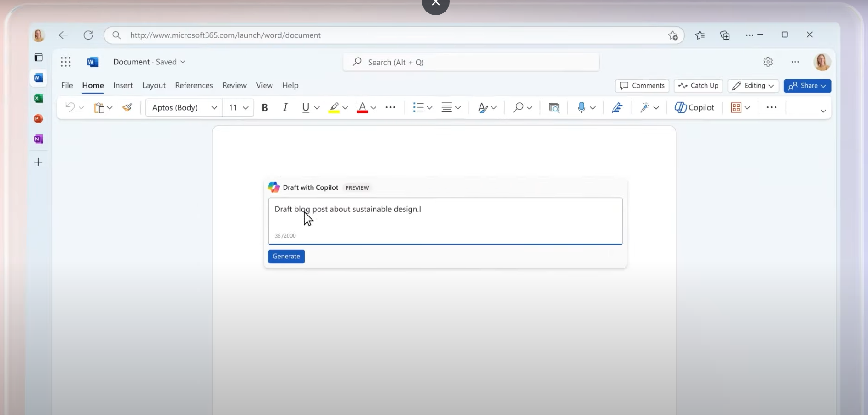Click the Editor pen icon

(617, 107)
